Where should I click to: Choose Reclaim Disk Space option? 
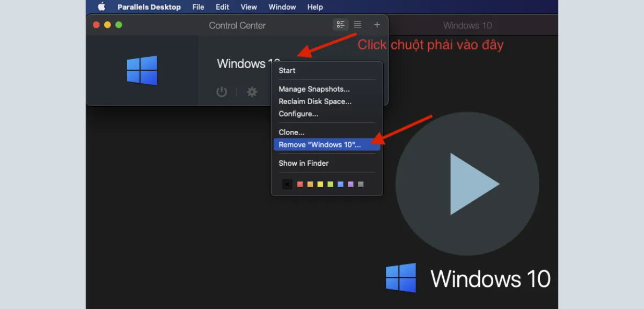(x=315, y=101)
